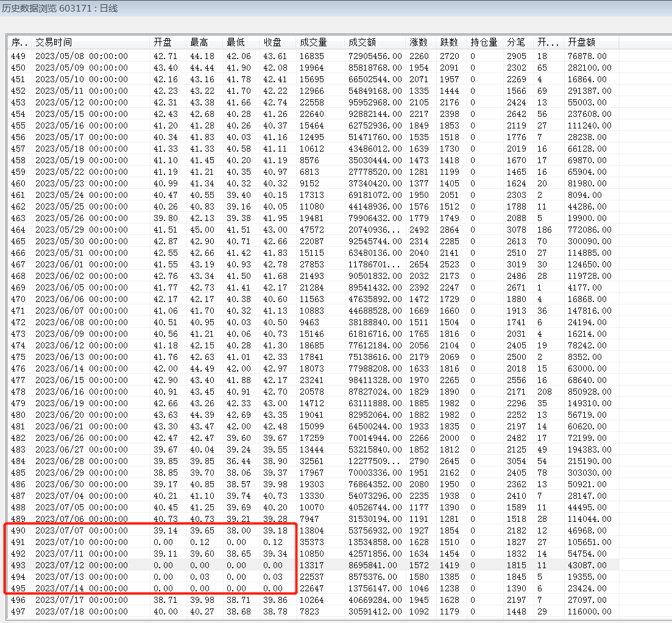Screen dimensions: 672x623
Task: Select row 464 dated 2023/05/29
Action: (x=82, y=230)
